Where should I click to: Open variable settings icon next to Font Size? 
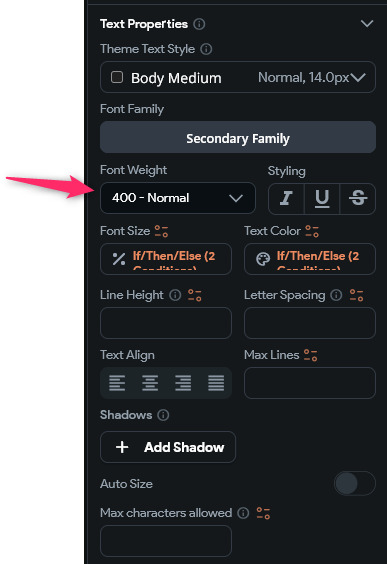(161, 231)
